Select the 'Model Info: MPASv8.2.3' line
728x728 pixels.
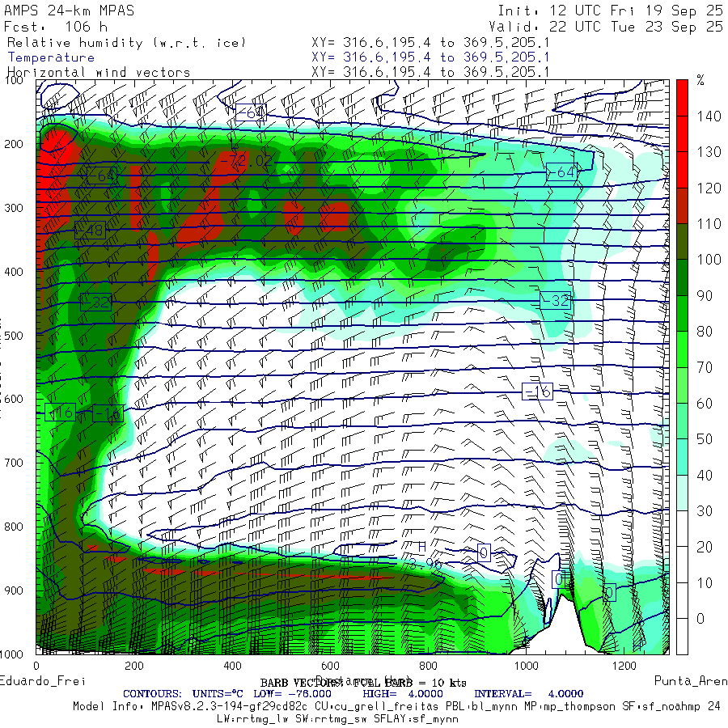396,706
